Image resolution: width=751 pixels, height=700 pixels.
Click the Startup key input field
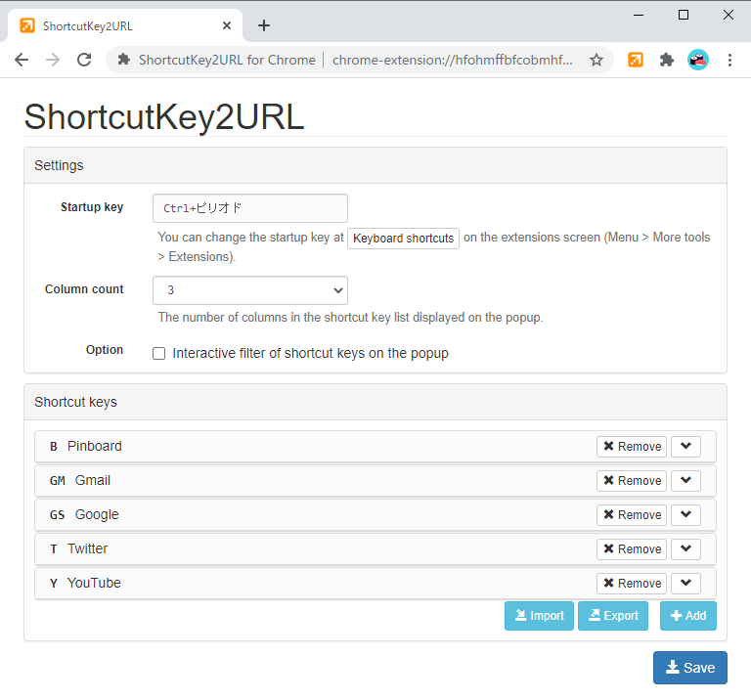point(250,208)
